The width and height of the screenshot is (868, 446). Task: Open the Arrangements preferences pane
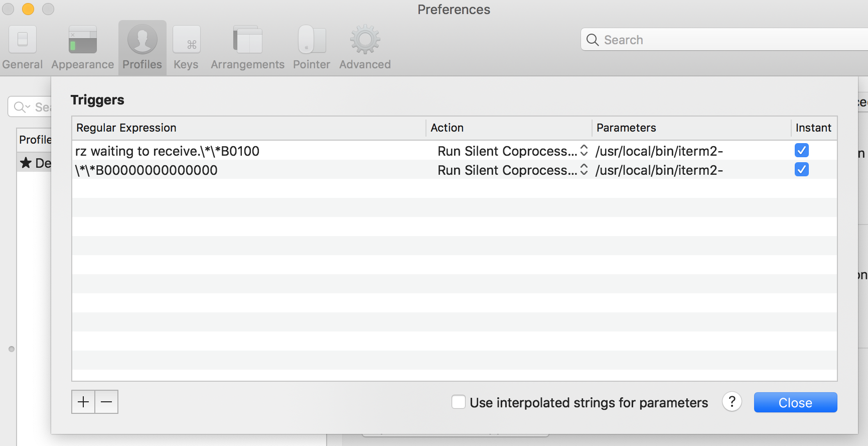pyautogui.click(x=247, y=48)
